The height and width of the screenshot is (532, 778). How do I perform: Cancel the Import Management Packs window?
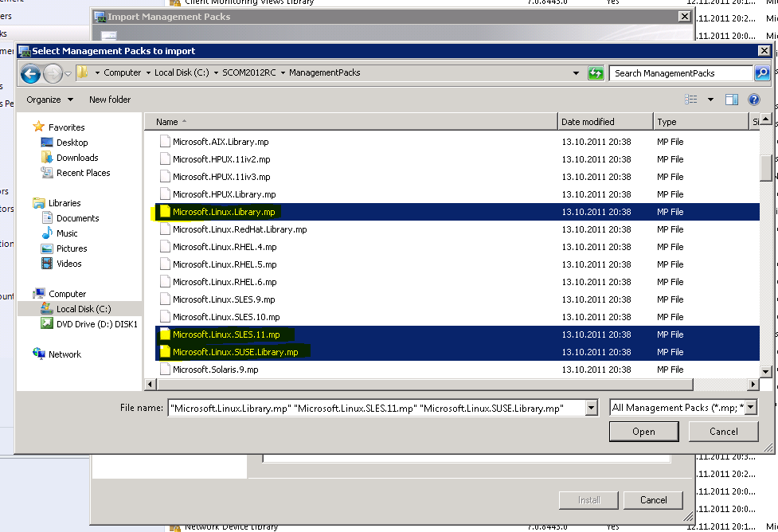pyautogui.click(x=653, y=499)
